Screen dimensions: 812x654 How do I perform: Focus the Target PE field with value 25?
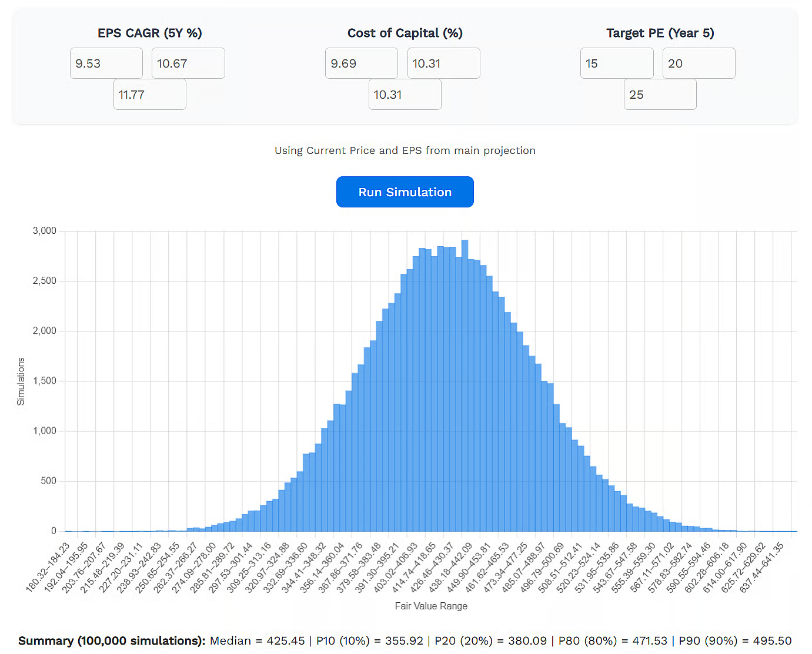point(660,95)
